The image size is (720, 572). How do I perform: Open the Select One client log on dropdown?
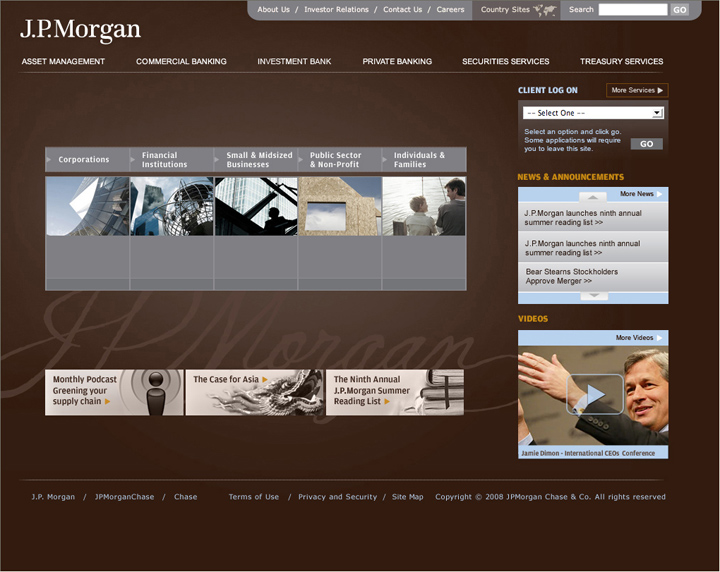(593, 113)
